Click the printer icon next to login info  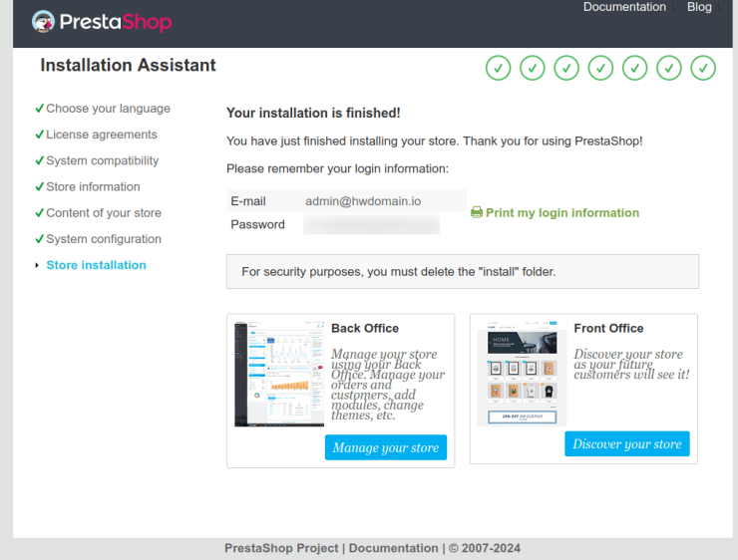477,212
